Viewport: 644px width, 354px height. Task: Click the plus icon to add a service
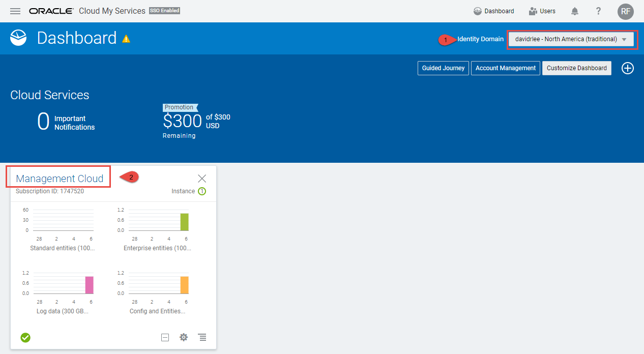[x=628, y=68]
